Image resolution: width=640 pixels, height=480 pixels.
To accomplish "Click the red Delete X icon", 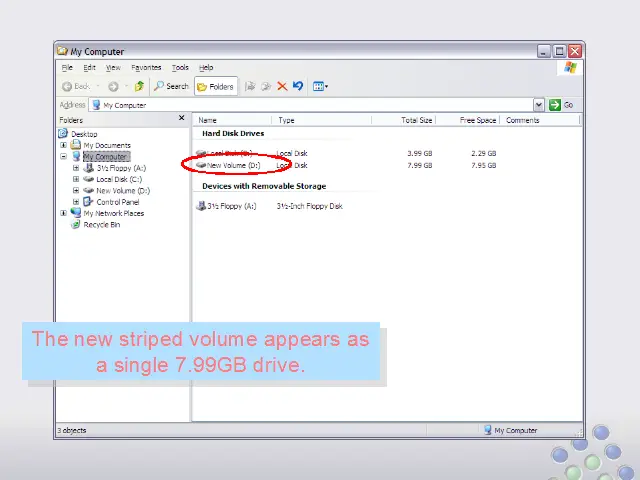I will click(x=282, y=86).
